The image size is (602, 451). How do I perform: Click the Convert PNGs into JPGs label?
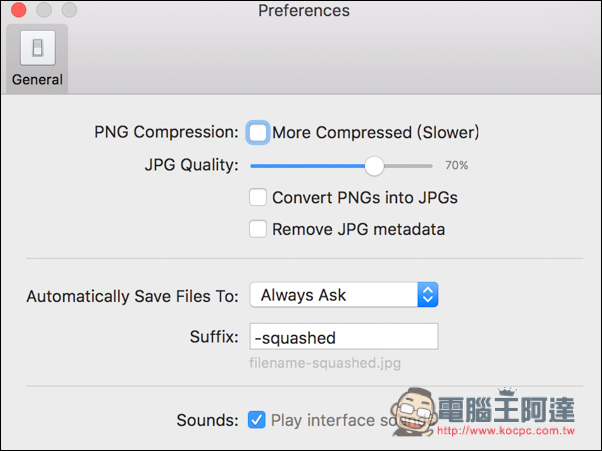click(365, 198)
